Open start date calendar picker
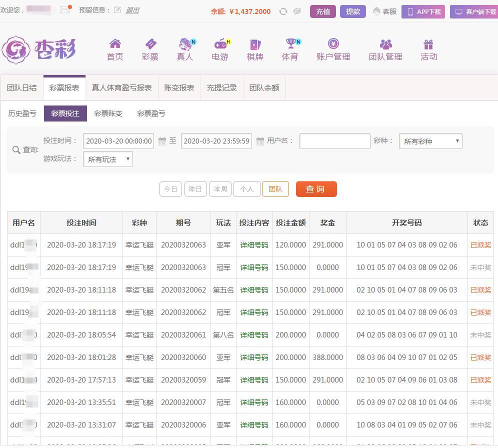This screenshot has width=498, height=448. click(162, 141)
